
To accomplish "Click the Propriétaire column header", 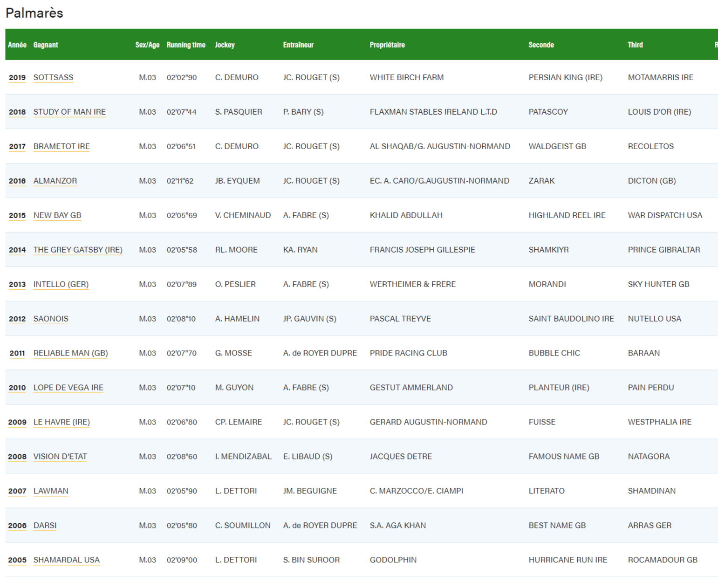I will 387,45.
